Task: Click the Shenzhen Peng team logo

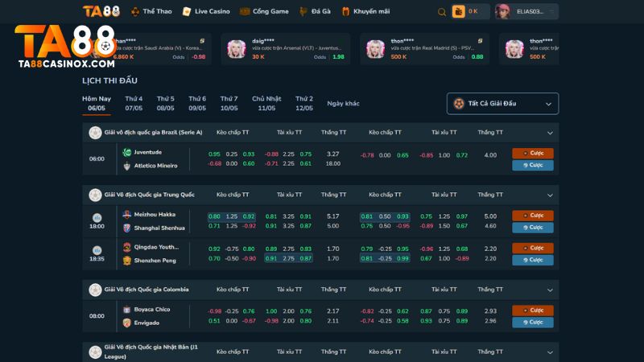Action: click(x=126, y=260)
